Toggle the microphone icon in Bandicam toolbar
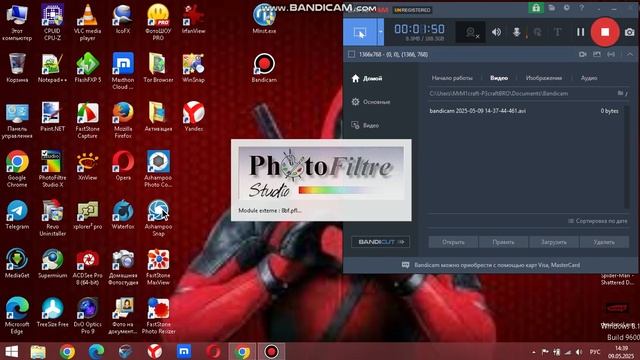 (x=516, y=32)
